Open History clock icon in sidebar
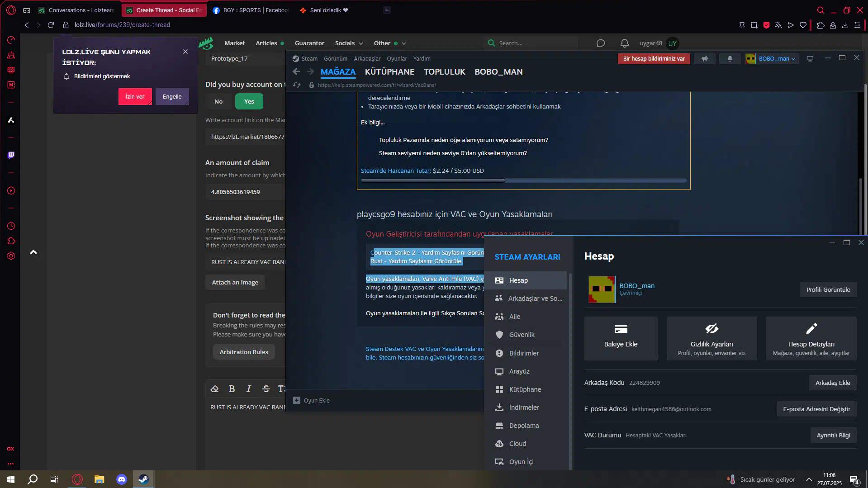Viewport: 868px width, 488px height. pyautogui.click(x=11, y=226)
